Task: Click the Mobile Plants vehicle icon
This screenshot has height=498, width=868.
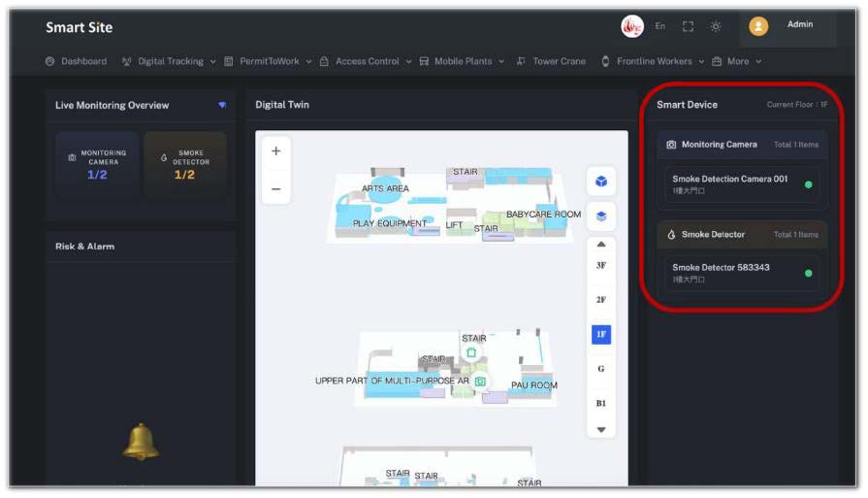Action: [424, 61]
